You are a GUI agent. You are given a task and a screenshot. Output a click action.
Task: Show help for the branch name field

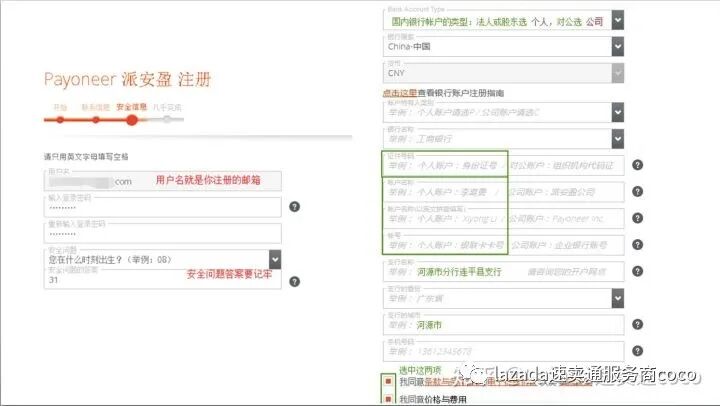point(637,271)
